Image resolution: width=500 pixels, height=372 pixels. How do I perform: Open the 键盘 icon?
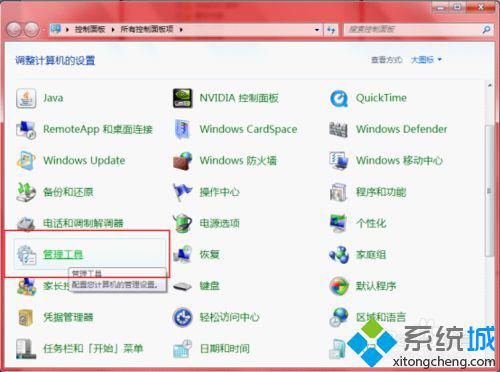[182, 286]
